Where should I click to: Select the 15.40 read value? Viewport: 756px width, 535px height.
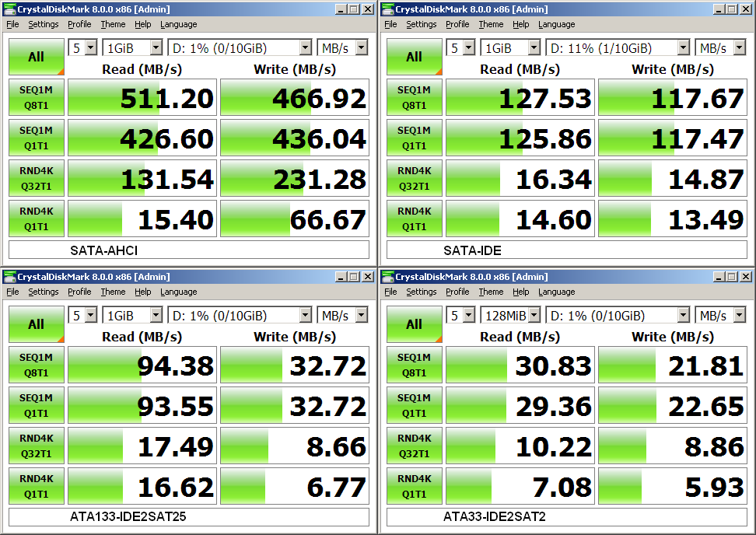(176, 220)
